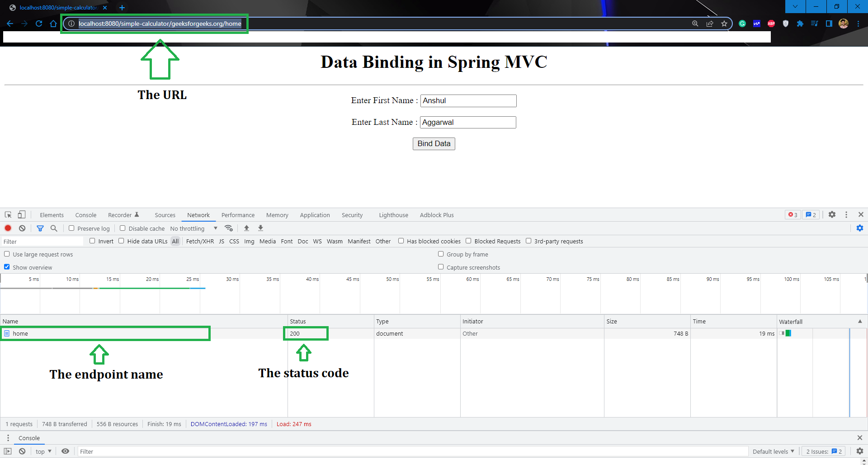Click the record network log icon
This screenshot has height=465, width=868.
8,228
